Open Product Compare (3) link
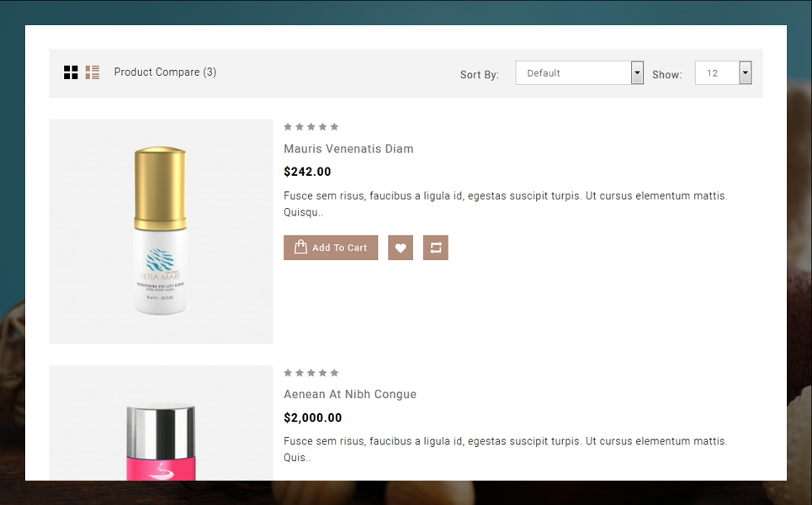 point(165,72)
